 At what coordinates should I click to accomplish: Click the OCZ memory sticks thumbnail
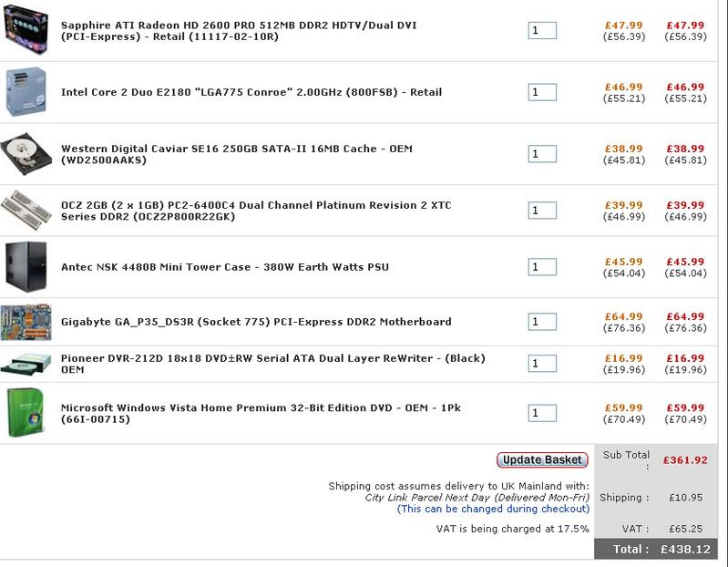click(x=26, y=210)
